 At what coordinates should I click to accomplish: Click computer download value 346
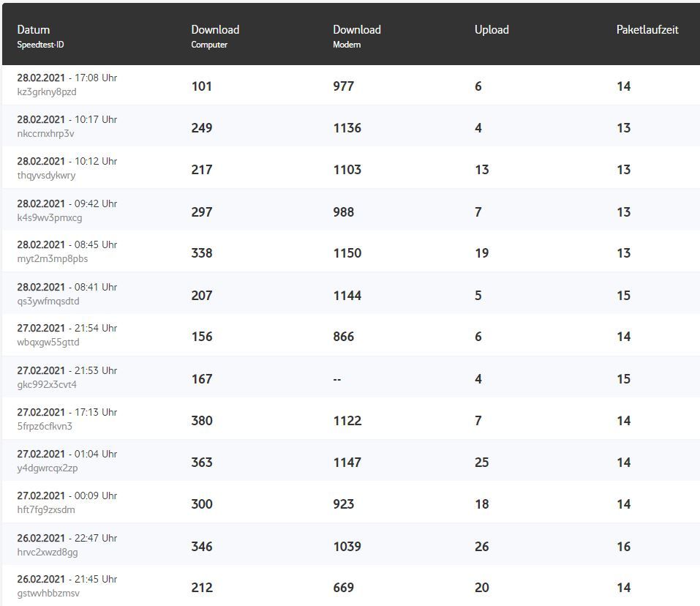tap(202, 547)
